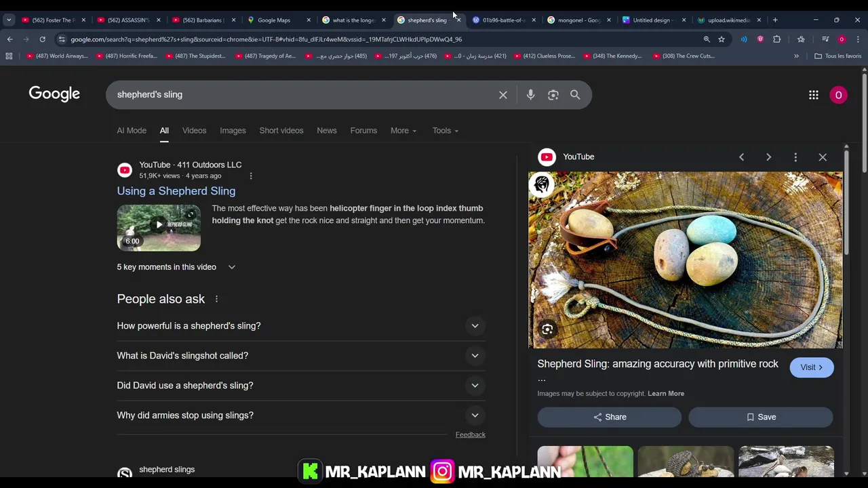
Task: Expand Why did armies stop using slings
Action: (x=301, y=415)
